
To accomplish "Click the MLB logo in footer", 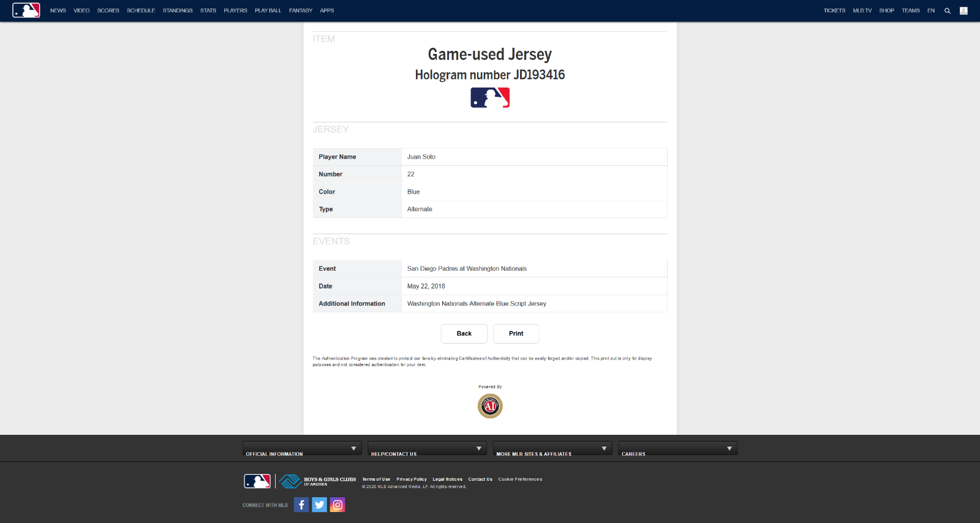I will (257, 481).
